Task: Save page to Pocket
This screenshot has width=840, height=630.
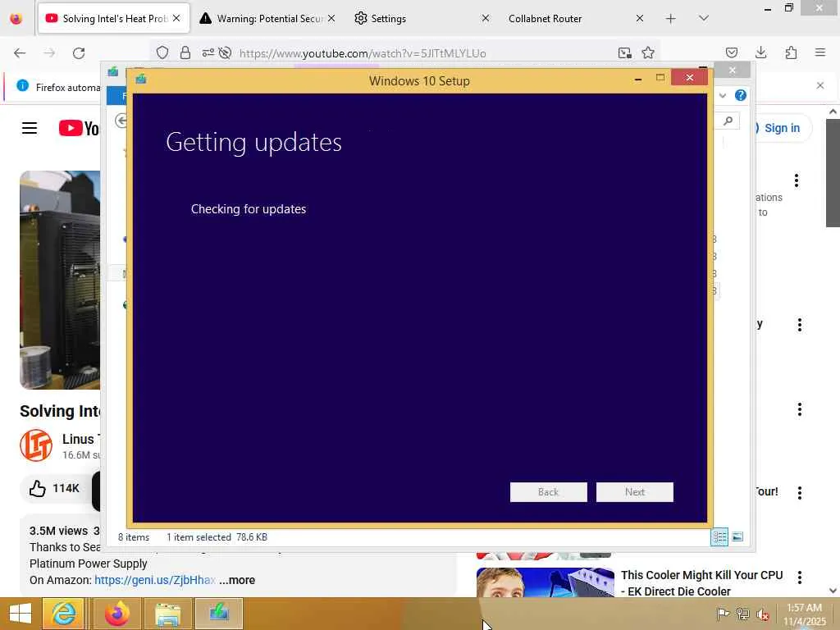Action: pos(731,52)
